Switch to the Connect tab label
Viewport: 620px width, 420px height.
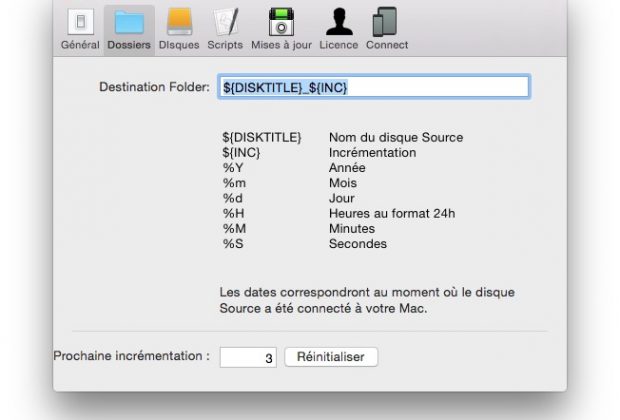pyautogui.click(x=387, y=45)
